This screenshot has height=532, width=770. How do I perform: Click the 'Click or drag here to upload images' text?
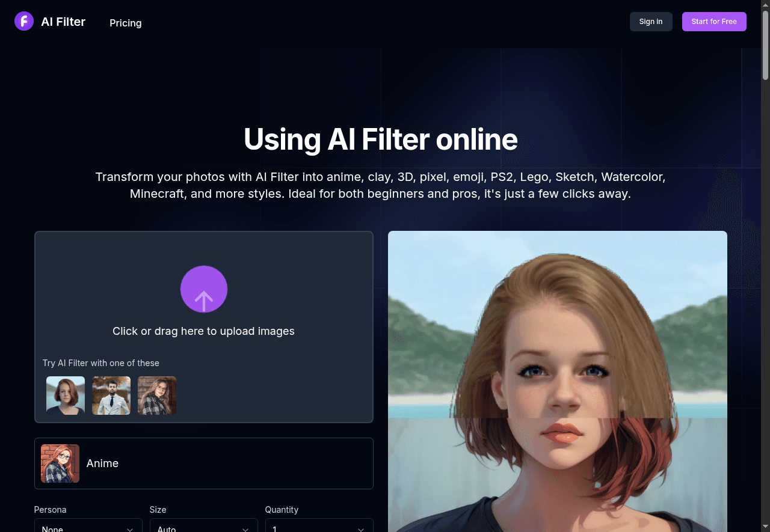(203, 331)
